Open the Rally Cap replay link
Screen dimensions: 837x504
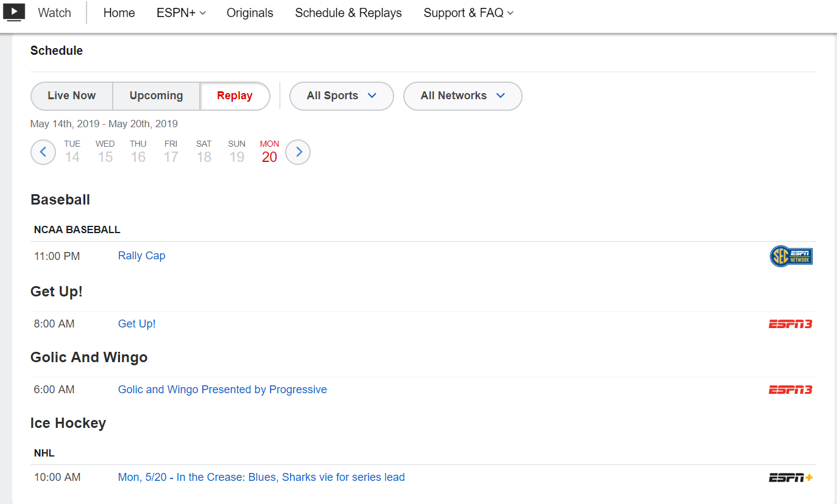142,256
